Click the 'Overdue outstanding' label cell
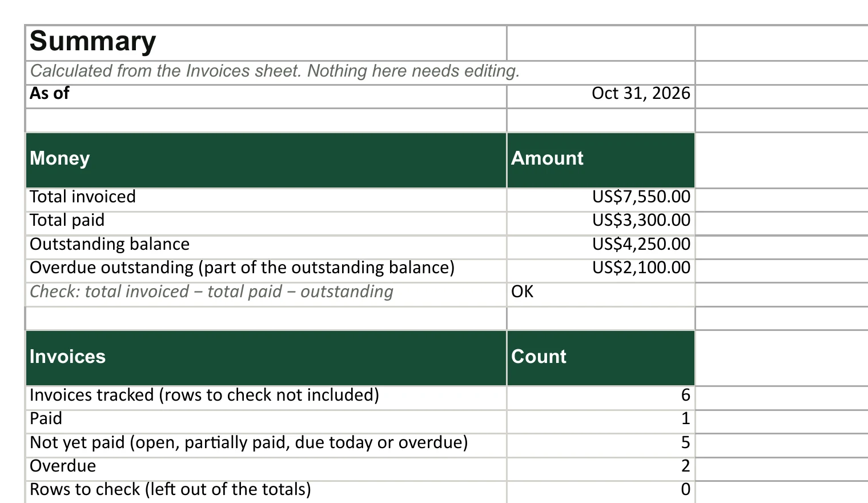 point(266,270)
